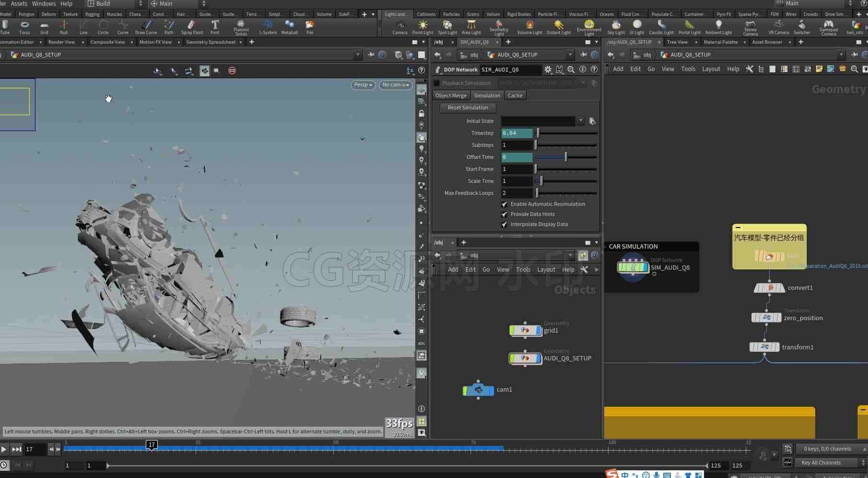Click the Timestep value field
868x478 pixels.
click(x=517, y=133)
